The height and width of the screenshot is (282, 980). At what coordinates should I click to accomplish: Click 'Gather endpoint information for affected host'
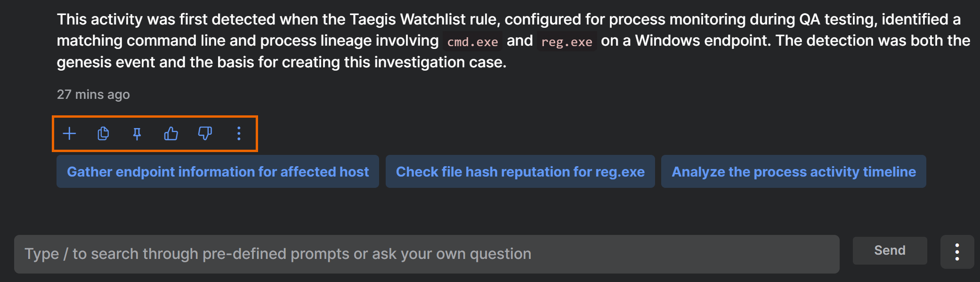(218, 172)
